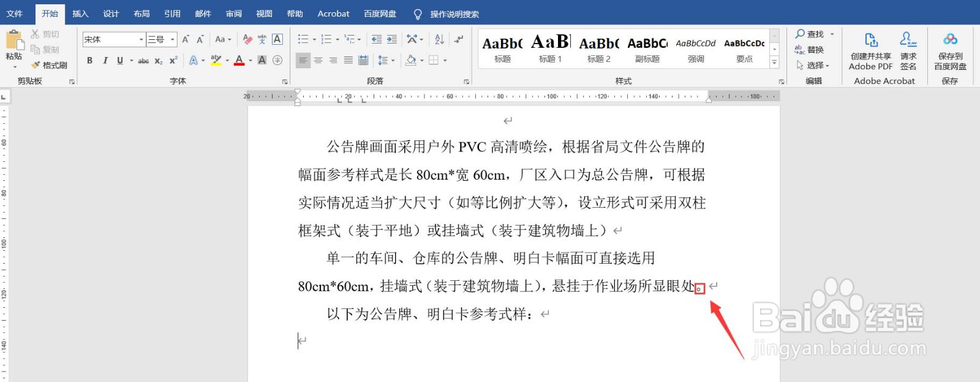Toggle superscript formatting
The height and width of the screenshot is (382, 980).
pyautogui.click(x=173, y=60)
